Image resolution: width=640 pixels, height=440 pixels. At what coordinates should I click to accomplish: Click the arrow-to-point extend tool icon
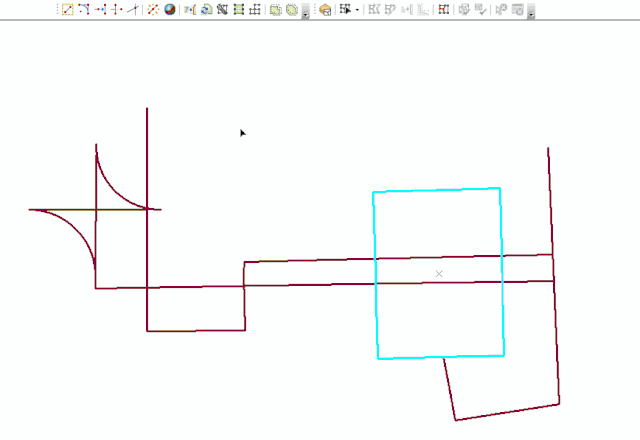point(100,9)
